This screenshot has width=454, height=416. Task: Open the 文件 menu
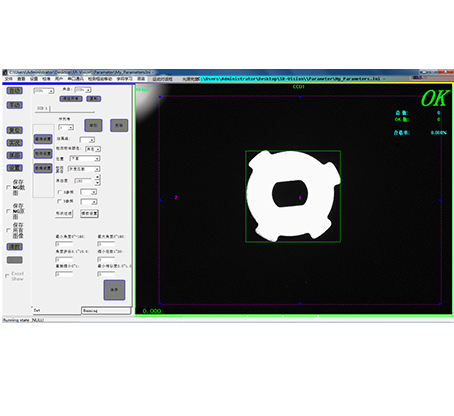(9, 79)
